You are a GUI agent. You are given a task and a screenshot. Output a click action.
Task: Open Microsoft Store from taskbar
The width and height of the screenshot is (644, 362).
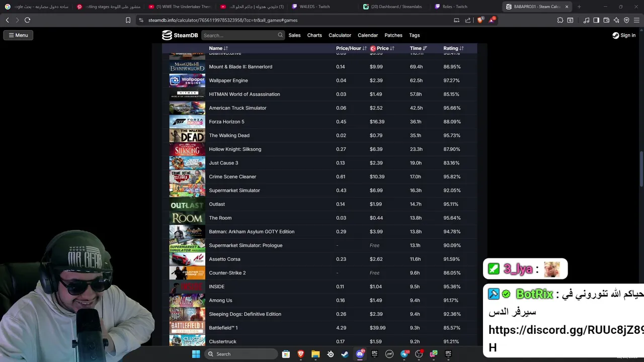[x=286, y=354]
